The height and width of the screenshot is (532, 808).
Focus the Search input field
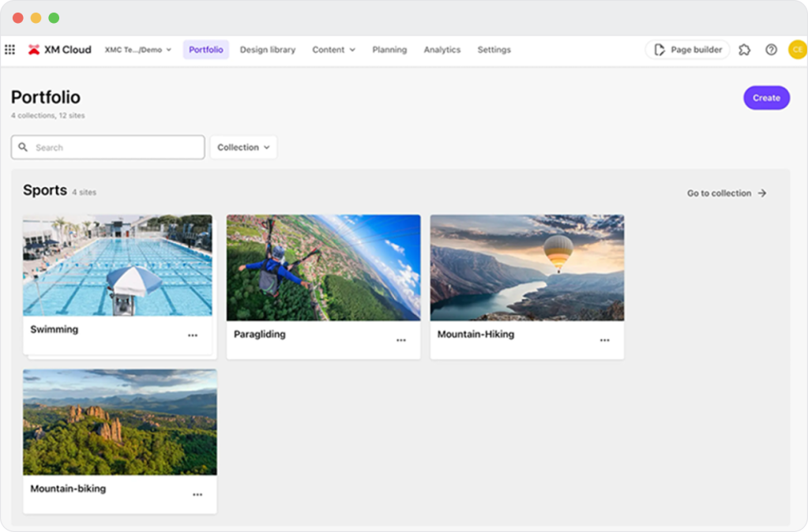(x=107, y=148)
